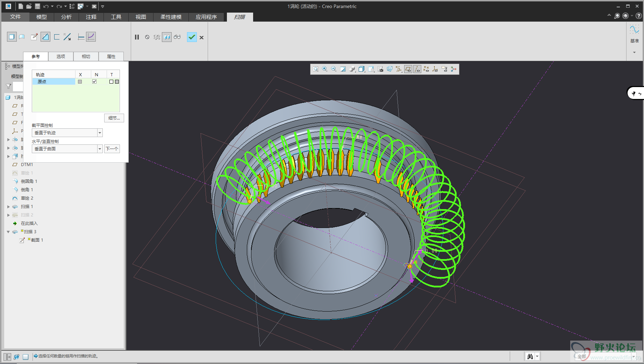
Task: Click the appearance camera table icon
Action: pyautogui.click(x=380, y=69)
